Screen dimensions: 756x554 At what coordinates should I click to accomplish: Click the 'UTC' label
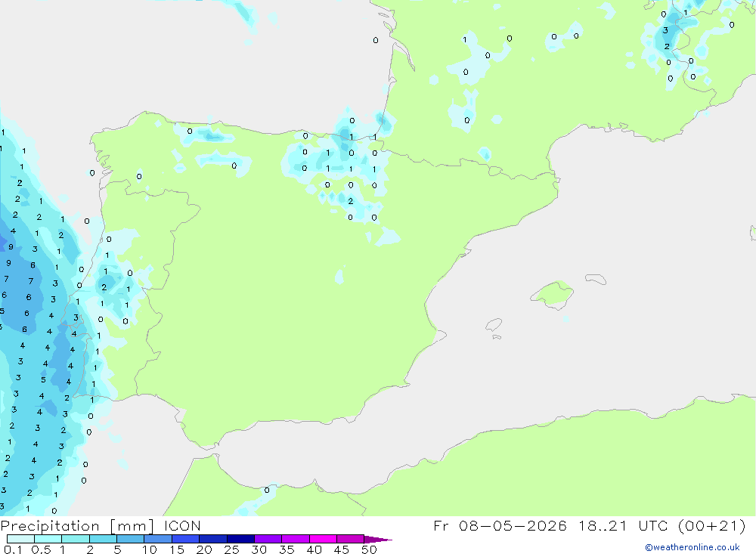tap(654, 525)
